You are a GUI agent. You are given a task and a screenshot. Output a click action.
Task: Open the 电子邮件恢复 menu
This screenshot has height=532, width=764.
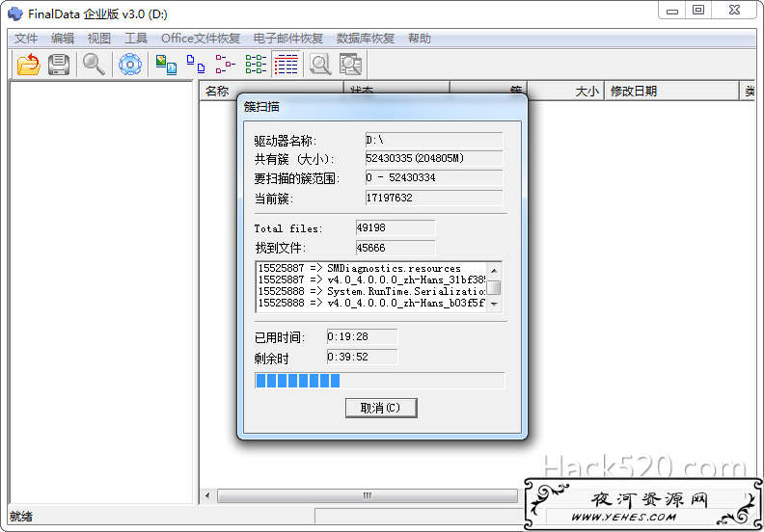pos(288,39)
